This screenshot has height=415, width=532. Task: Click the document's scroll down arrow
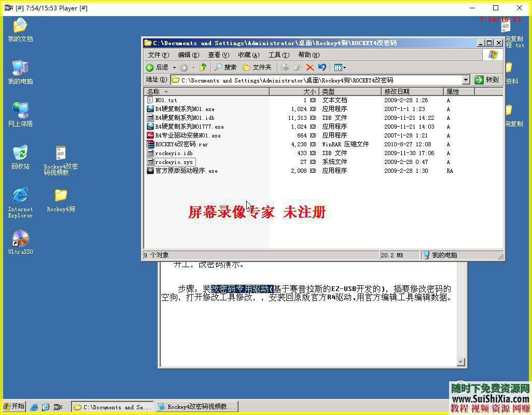[461, 362]
